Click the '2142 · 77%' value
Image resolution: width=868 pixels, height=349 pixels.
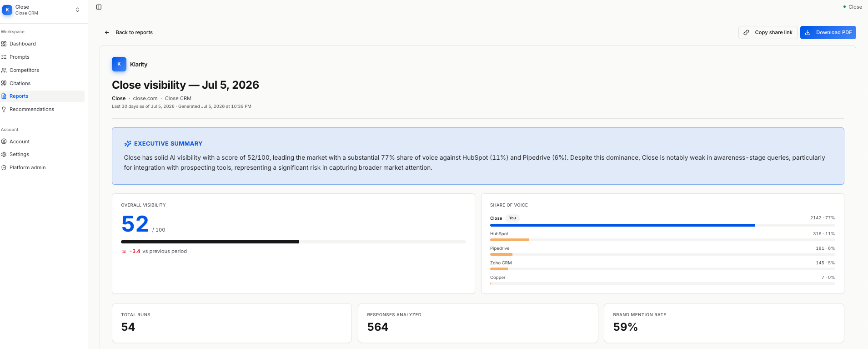pos(823,218)
